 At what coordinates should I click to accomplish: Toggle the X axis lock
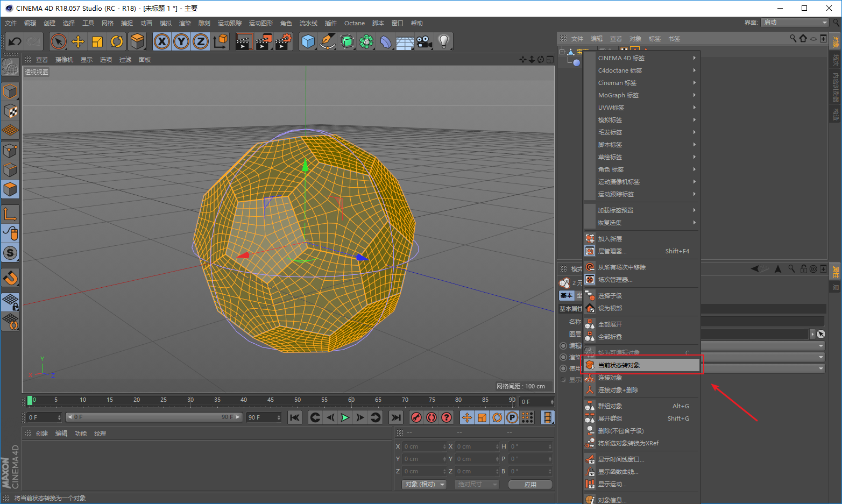(162, 41)
